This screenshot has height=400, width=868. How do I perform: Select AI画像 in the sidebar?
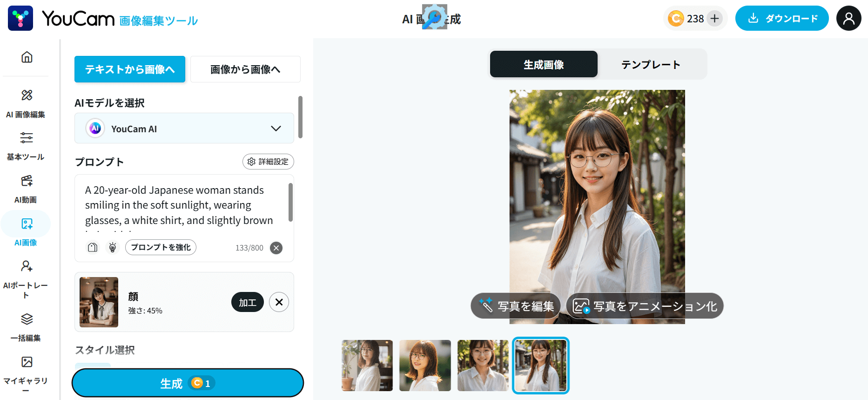(26, 232)
